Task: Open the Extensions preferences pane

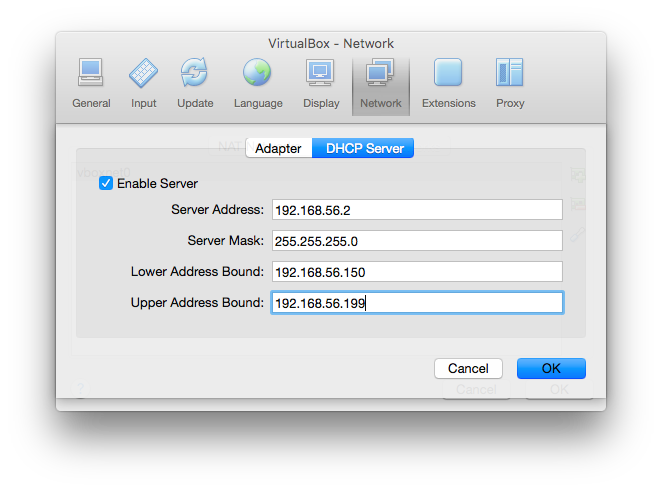Action: (x=448, y=84)
